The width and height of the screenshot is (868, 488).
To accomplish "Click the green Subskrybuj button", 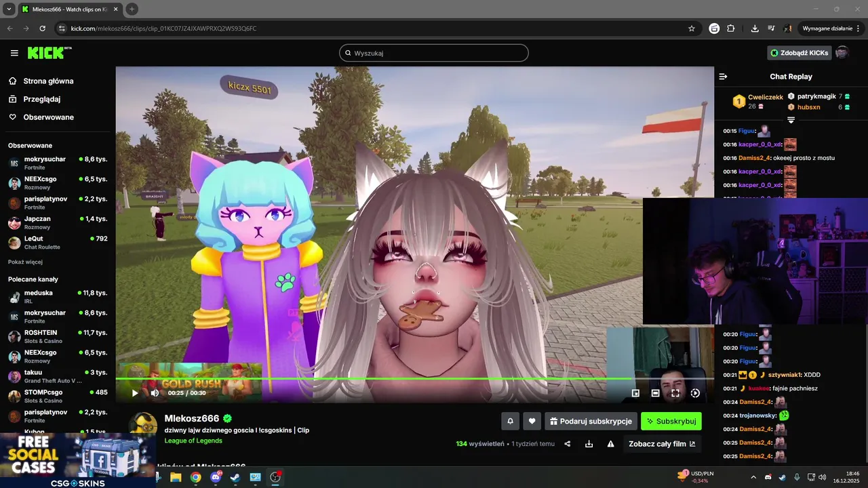I will (x=671, y=421).
